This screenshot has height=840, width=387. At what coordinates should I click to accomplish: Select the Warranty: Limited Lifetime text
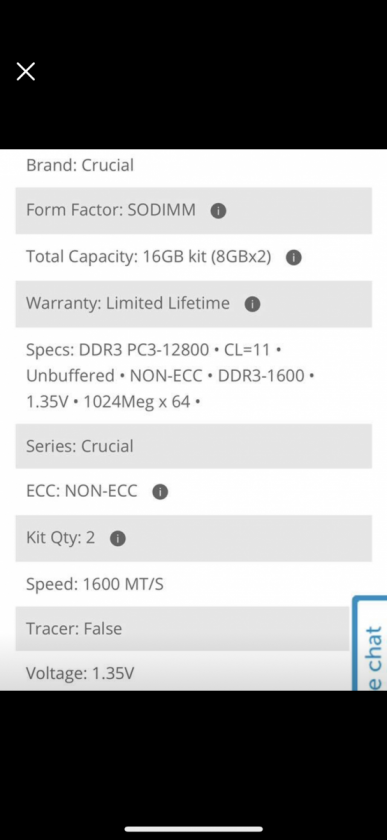pyautogui.click(x=128, y=303)
